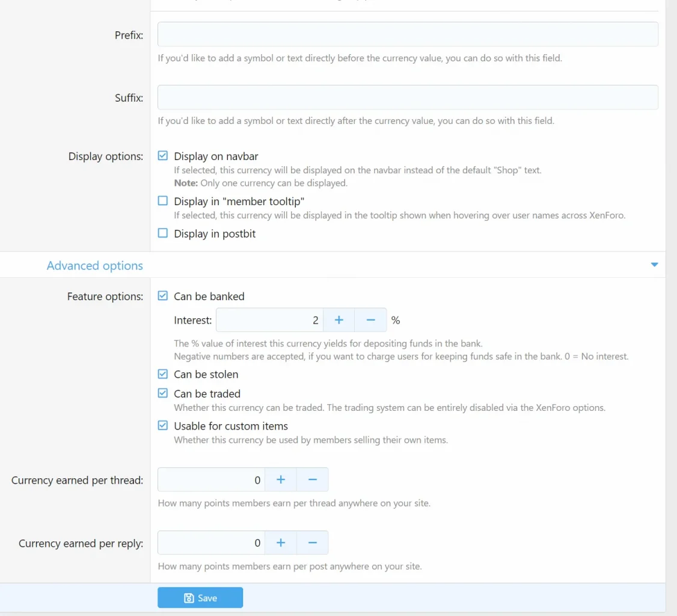This screenshot has height=616, width=677.
Task: Click the "Interest:" label
Action: click(x=192, y=320)
